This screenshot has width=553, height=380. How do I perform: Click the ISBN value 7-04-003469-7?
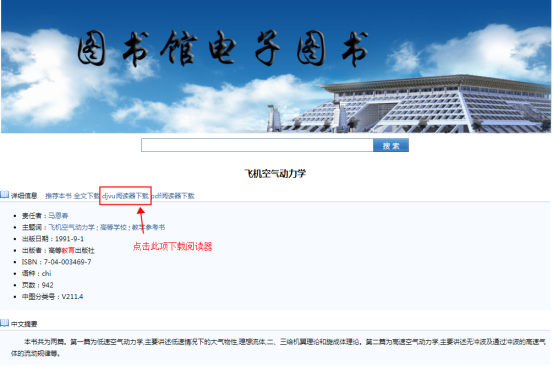[67, 262]
